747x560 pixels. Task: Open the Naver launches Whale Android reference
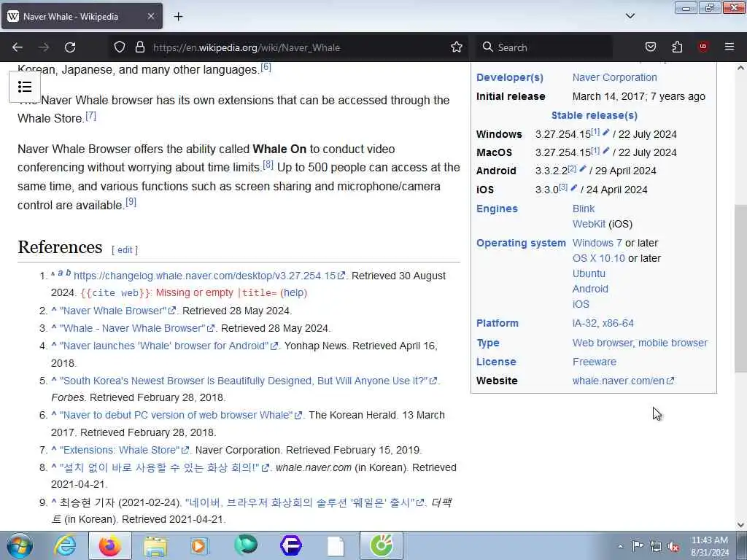tap(169, 346)
